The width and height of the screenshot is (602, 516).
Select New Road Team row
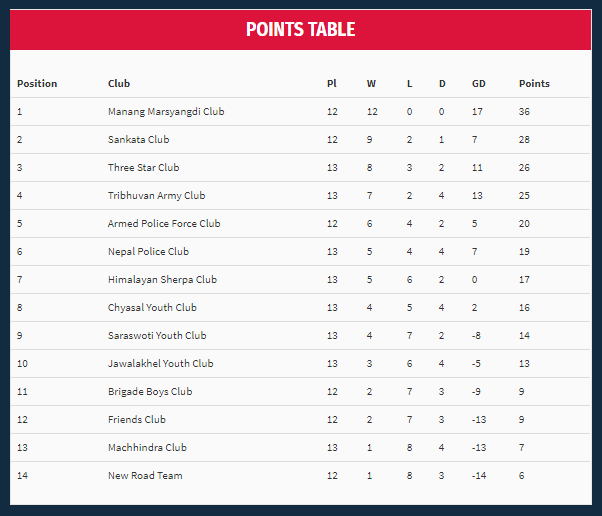point(301,475)
